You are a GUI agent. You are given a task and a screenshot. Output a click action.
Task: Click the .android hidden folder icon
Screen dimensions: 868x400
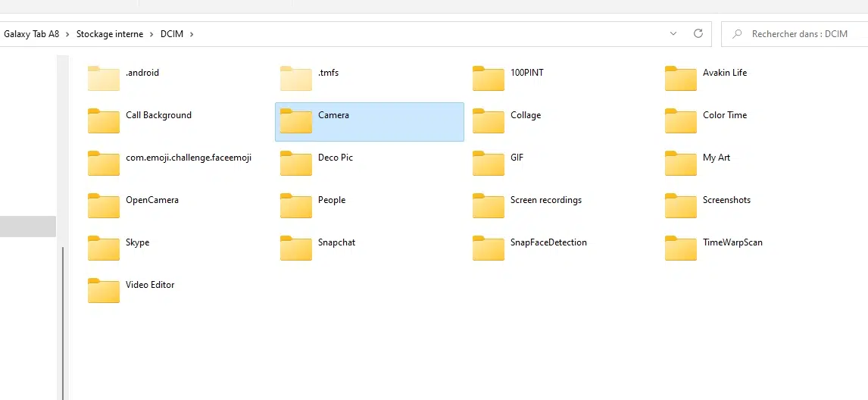click(x=104, y=78)
